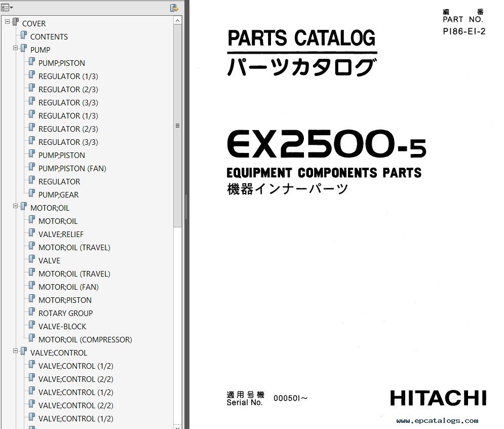504x429 pixels.
Task: Click part number P186-E1-2
Action: click(464, 31)
